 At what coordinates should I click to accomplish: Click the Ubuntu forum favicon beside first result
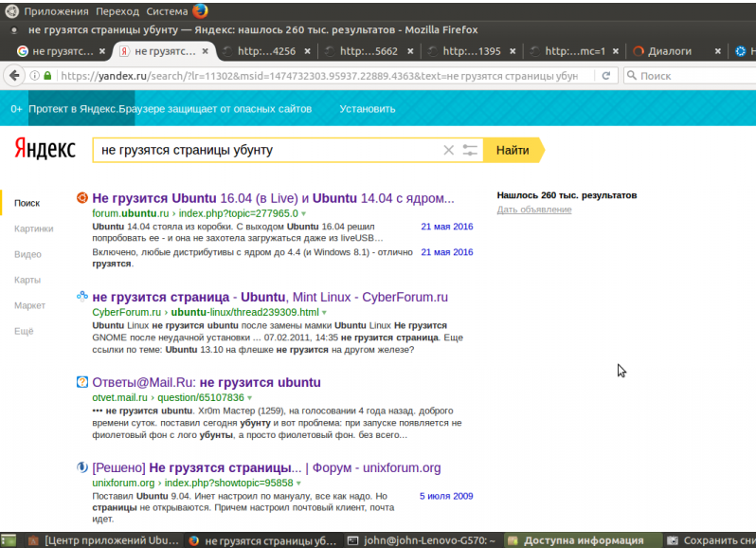click(x=82, y=197)
